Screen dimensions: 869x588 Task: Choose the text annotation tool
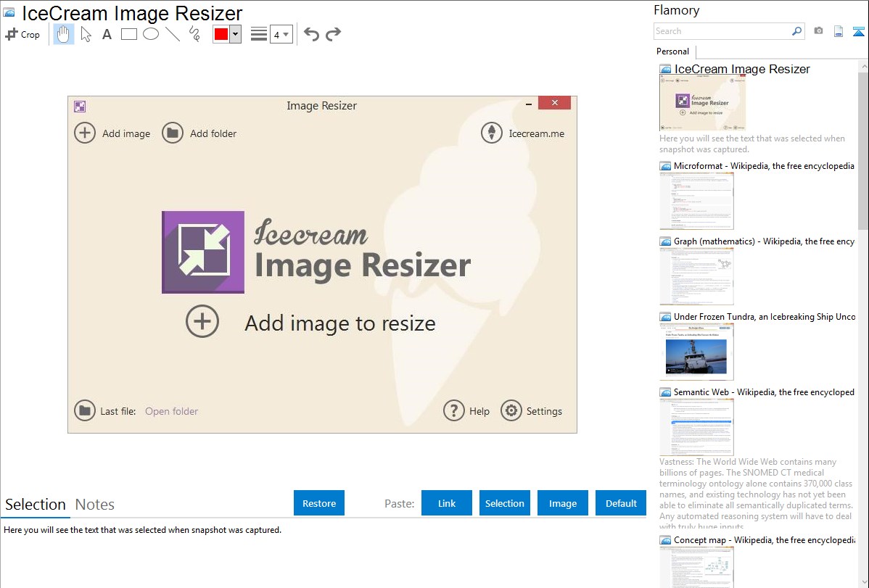(x=107, y=34)
